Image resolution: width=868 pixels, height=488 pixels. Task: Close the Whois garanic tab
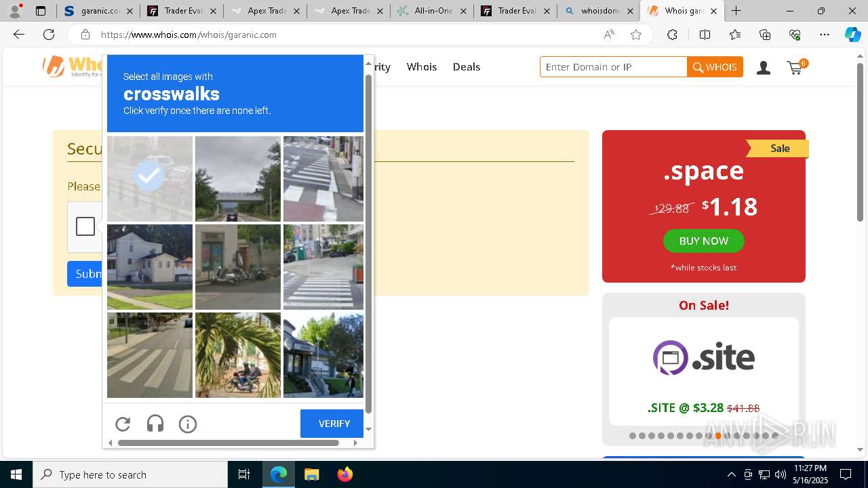(x=713, y=11)
